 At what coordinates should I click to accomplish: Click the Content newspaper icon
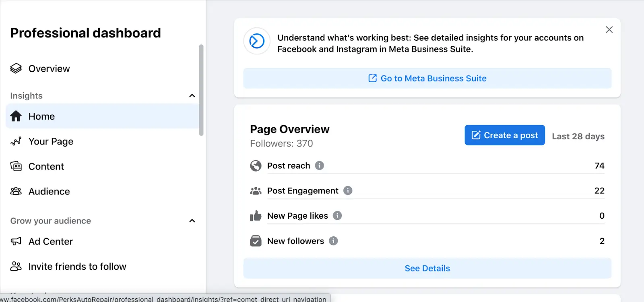pyautogui.click(x=16, y=166)
